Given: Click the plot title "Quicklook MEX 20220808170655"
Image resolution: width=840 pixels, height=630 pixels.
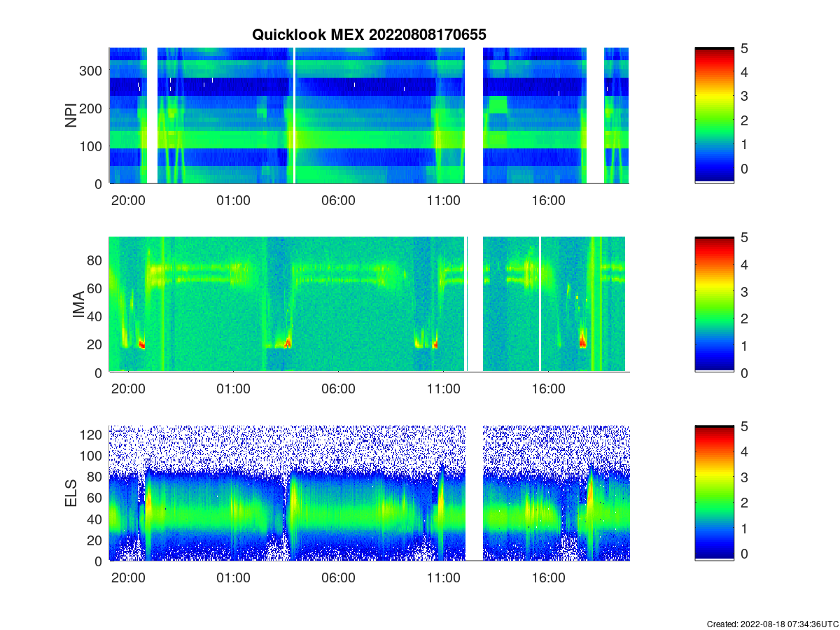Looking at the screenshot, I should coord(369,34).
